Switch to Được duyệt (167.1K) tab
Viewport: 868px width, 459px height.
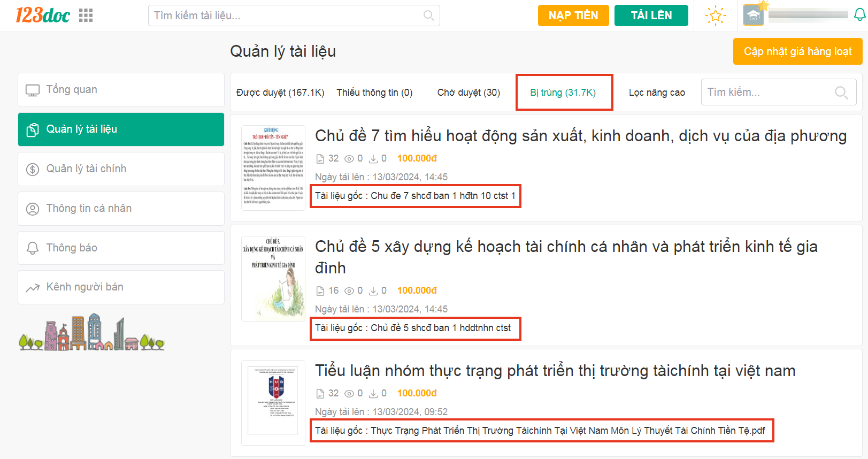pos(280,93)
